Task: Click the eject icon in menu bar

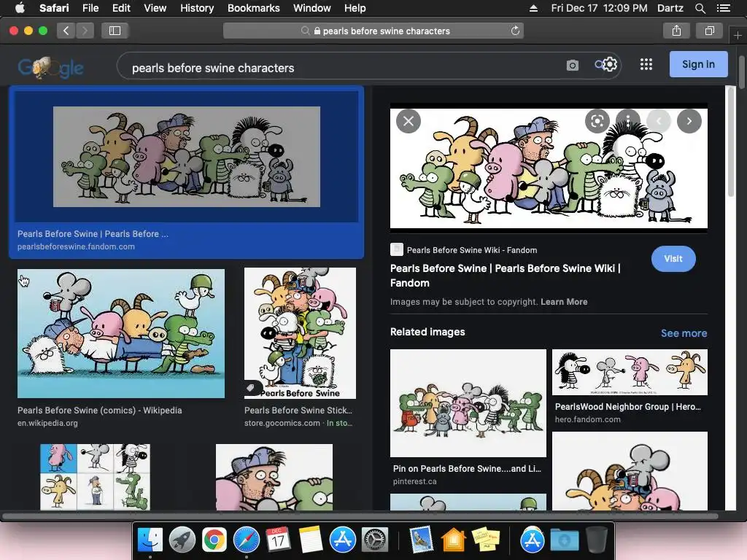Action: 533,8
